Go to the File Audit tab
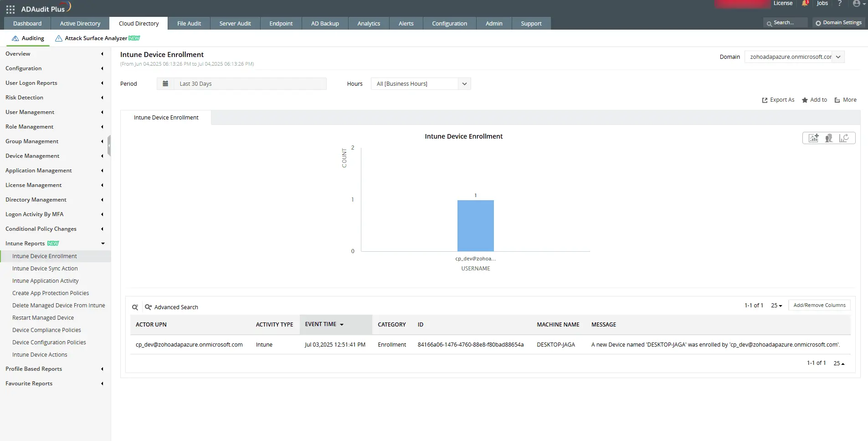 click(x=189, y=23)
